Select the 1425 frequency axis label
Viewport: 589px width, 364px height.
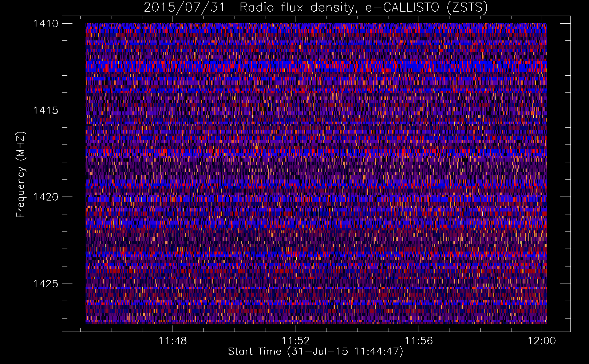point(46,283)
